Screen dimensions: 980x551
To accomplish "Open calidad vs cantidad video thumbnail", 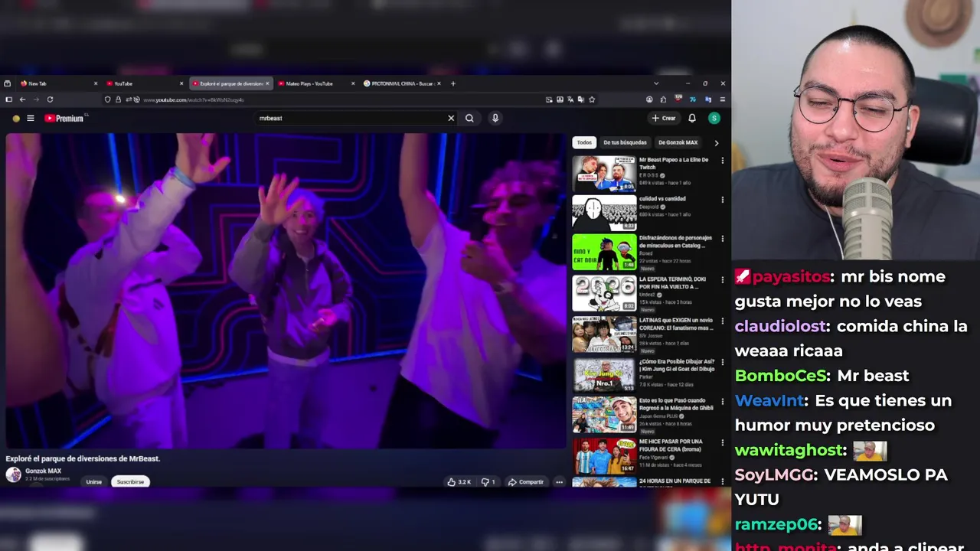I will [604, 213].
